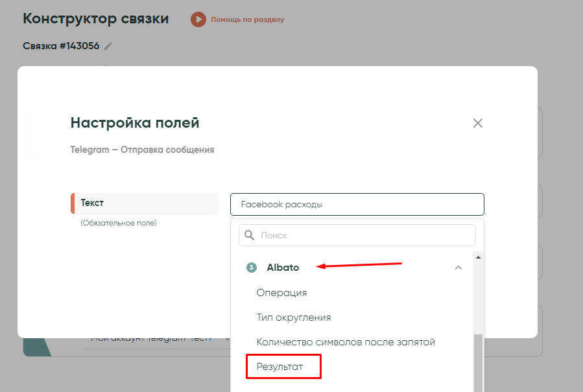Close the Настройка полей dialog

pyautogui.click(x=478, y=123)
